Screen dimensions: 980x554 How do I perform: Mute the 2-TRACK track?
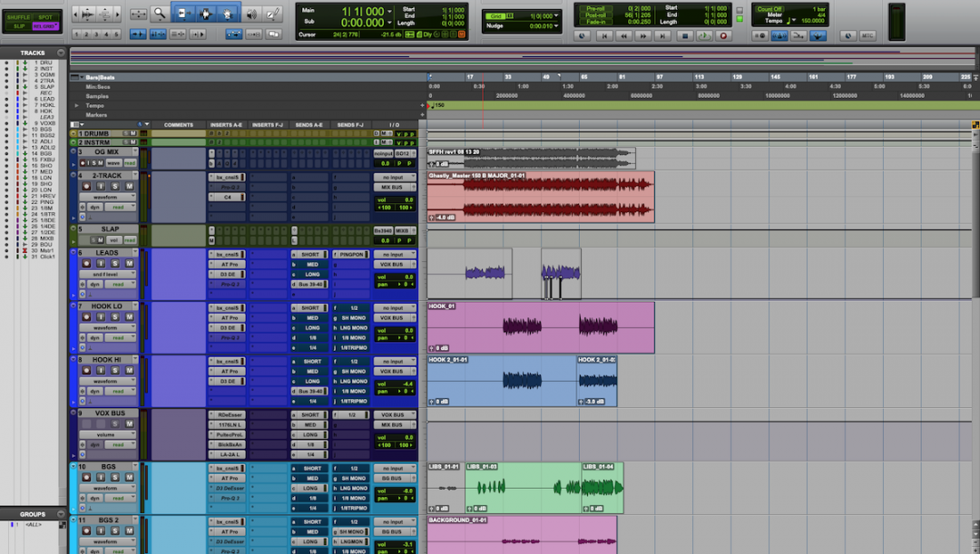coord(130,186)
